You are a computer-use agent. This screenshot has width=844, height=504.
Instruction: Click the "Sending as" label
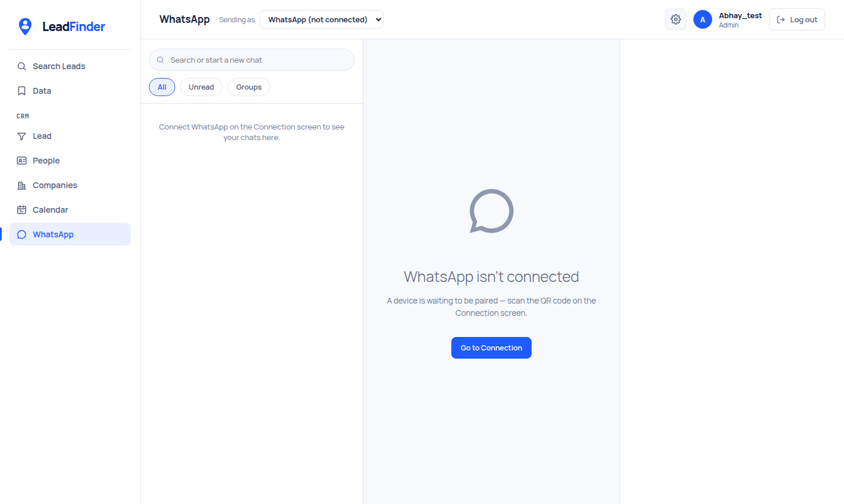click(237, 20)
